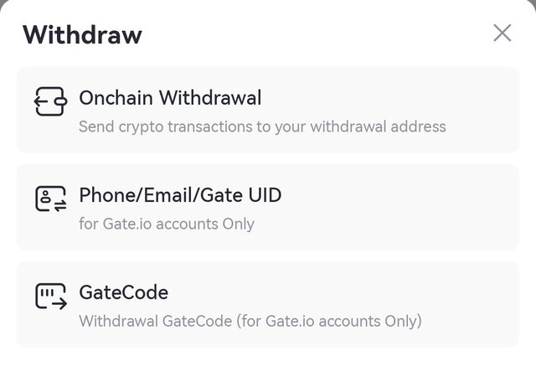Tap the Phone/Email/Gate UID card background
Viewport: 536px width, 392px height.
click(268, 207)
